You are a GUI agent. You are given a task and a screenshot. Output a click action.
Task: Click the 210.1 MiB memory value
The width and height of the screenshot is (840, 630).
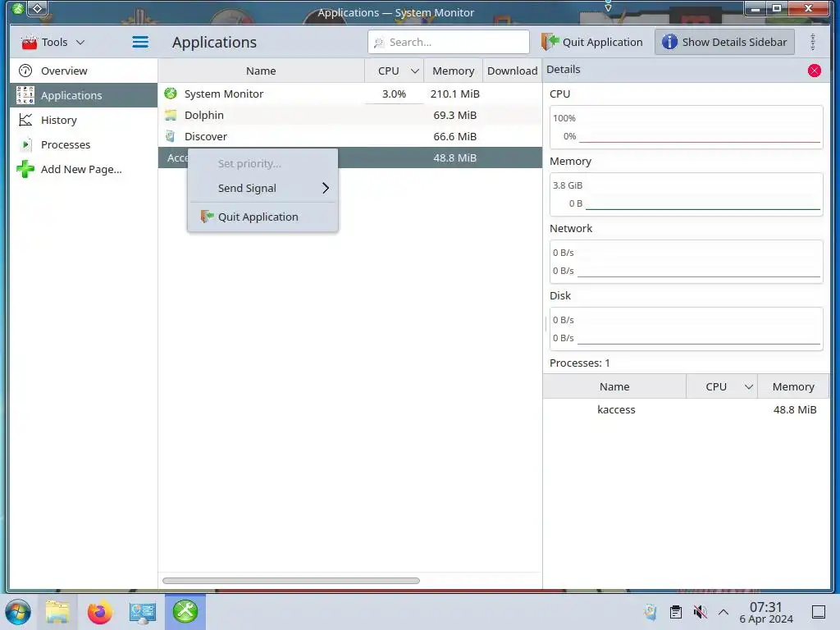454,94
